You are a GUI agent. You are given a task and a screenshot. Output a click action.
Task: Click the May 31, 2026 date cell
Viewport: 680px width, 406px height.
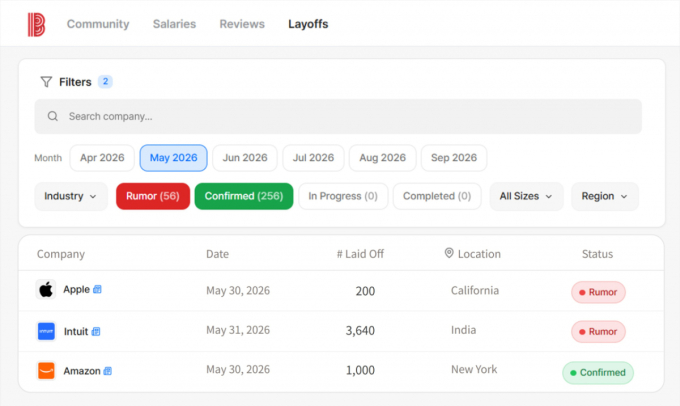238,330
